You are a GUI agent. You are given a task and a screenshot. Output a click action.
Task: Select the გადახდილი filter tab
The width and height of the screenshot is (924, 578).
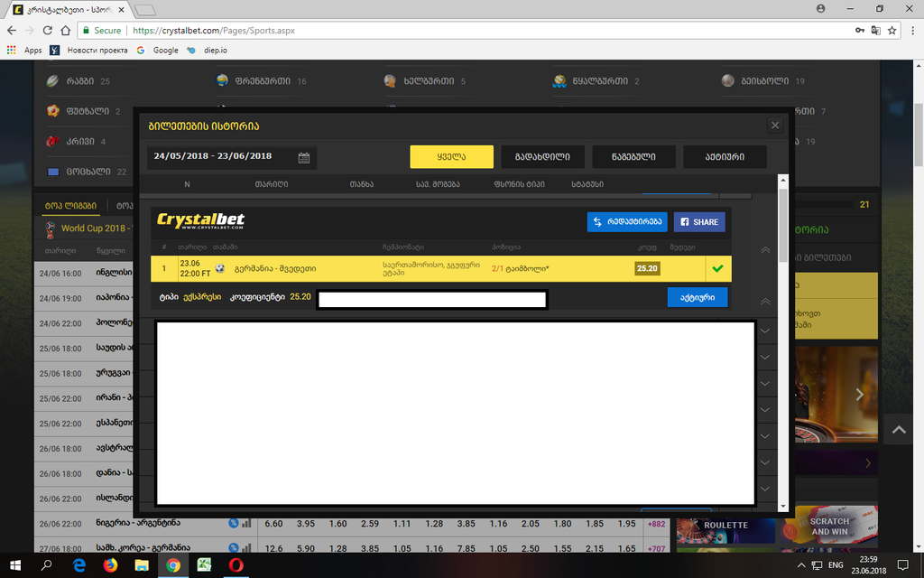click(542, 157)
